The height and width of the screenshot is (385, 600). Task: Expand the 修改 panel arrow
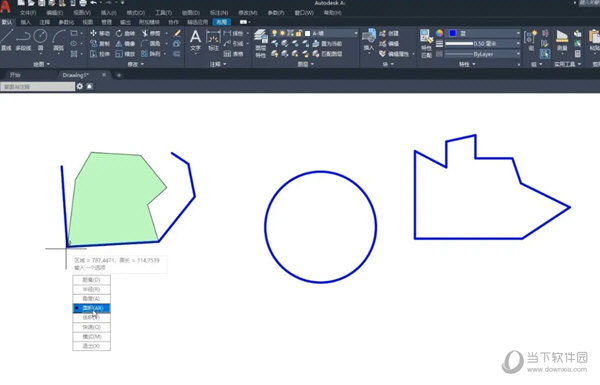click(x=142, y=64)
